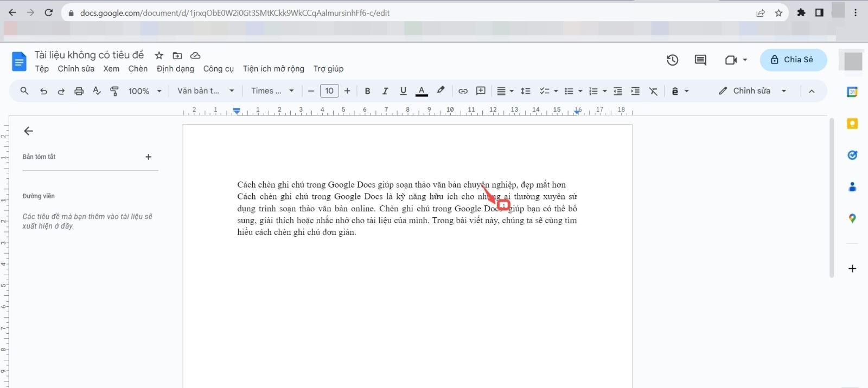This screenshot has height=388, width=868.
Task: Open version history clock icon
Action: pos(672,60)
